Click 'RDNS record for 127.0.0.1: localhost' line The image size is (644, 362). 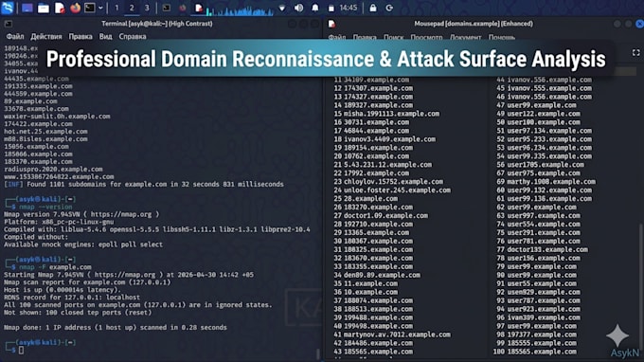[x=72, y=297]
